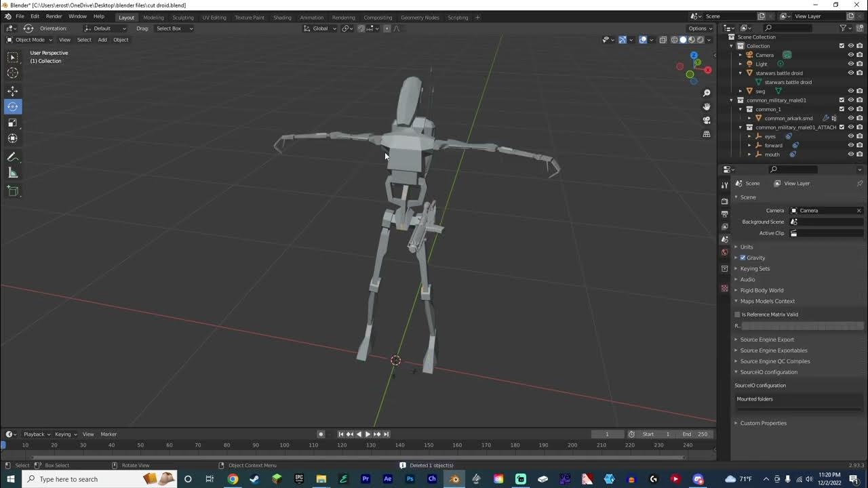Uncheck the Collection exclude checkbox
The image size is (868, 488).
coord(842,46)
